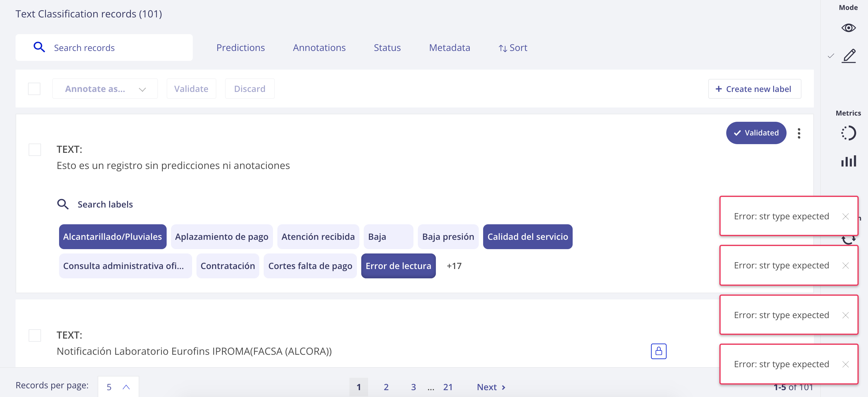The image size is (868, 397).
Task: Open the Annotations filter
Action: (319, 48)
